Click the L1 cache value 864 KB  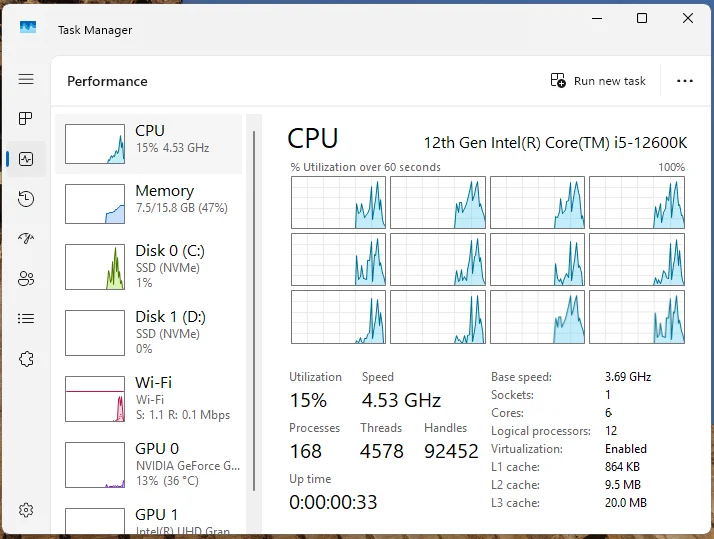pos(622,467)
